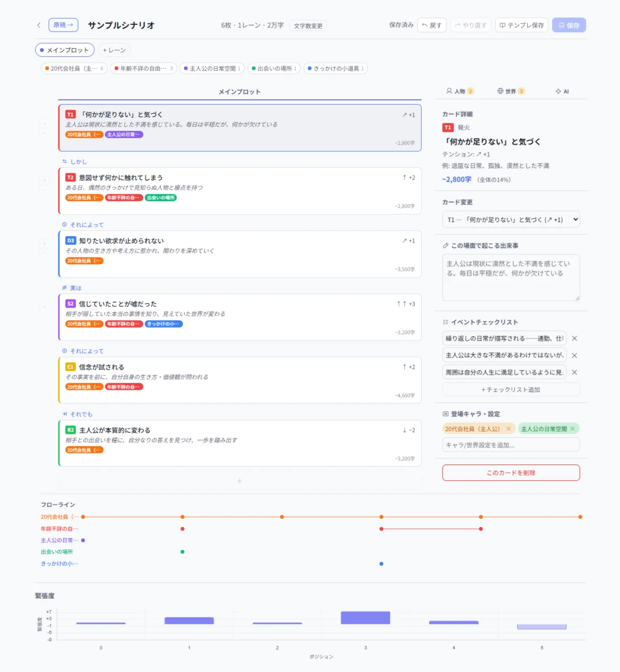The width and height of the screenshot is (620, 672).
Task: Select the メインプロット lane tab
Action: (x=65, y=50)
